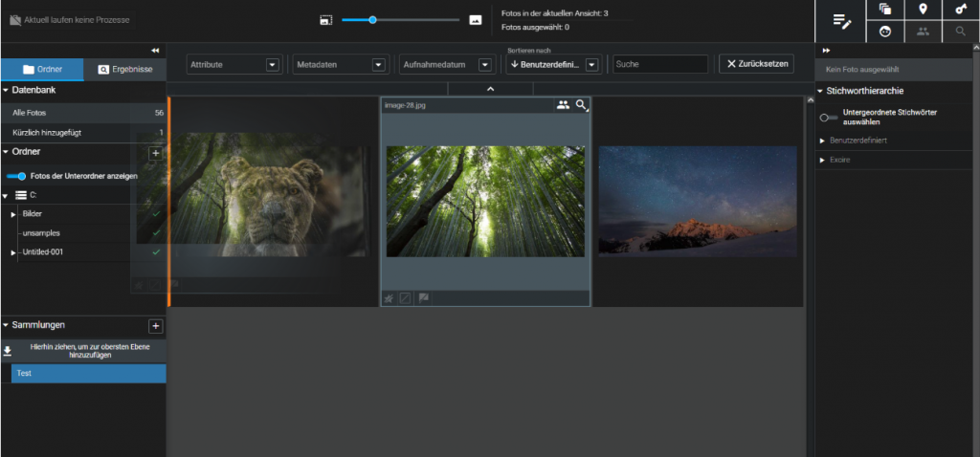Add new collection with Sammlungen plus icon

click(x=156, y=326)
